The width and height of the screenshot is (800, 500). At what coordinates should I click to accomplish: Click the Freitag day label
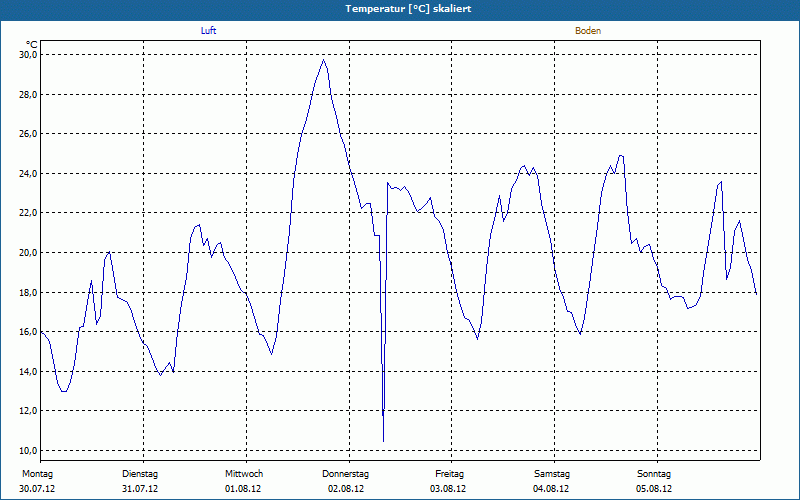449,474
